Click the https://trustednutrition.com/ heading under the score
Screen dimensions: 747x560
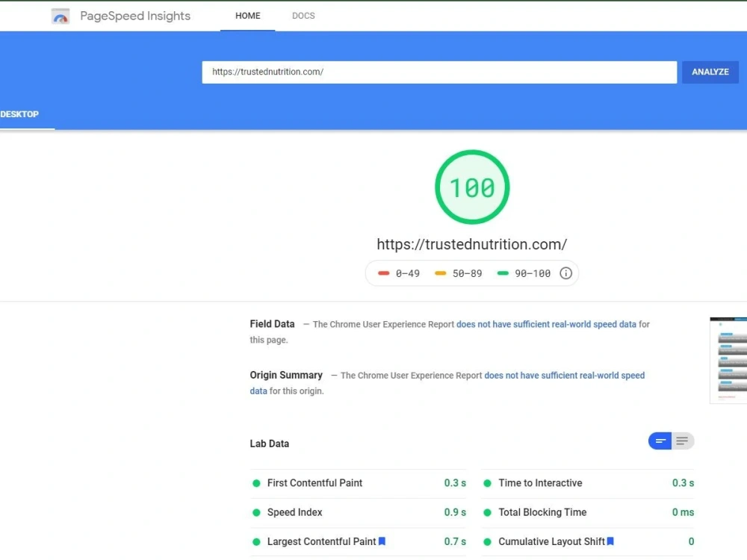[x=471, y=244]
